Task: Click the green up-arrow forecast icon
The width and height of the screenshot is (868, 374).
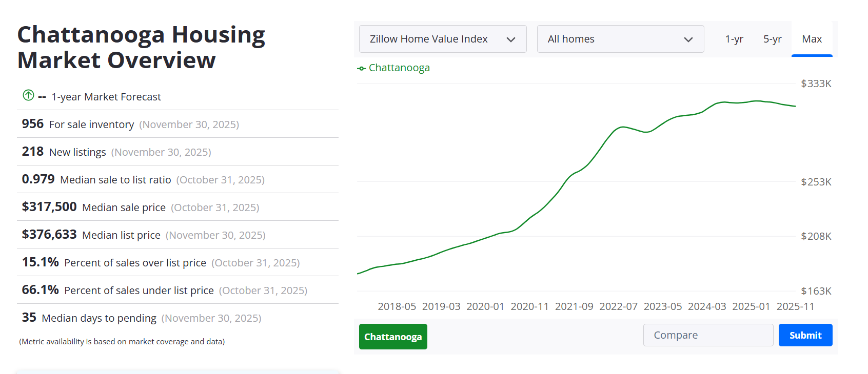Action: pyautogui.click(x=28, y=95)
